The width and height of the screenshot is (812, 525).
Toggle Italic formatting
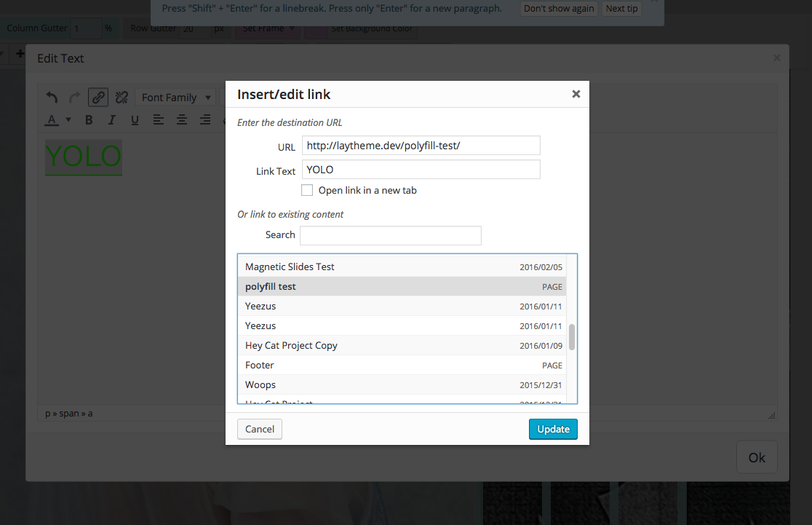[x=111, y=119]
